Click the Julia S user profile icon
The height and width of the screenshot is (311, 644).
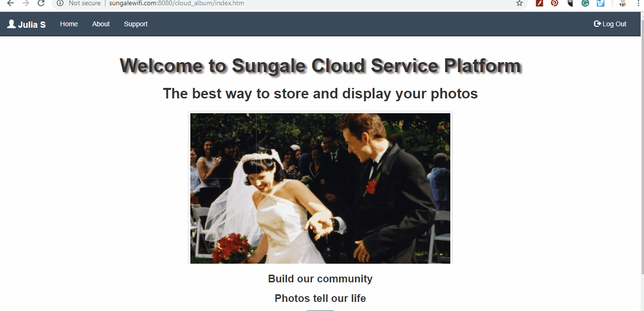[11, 24]
